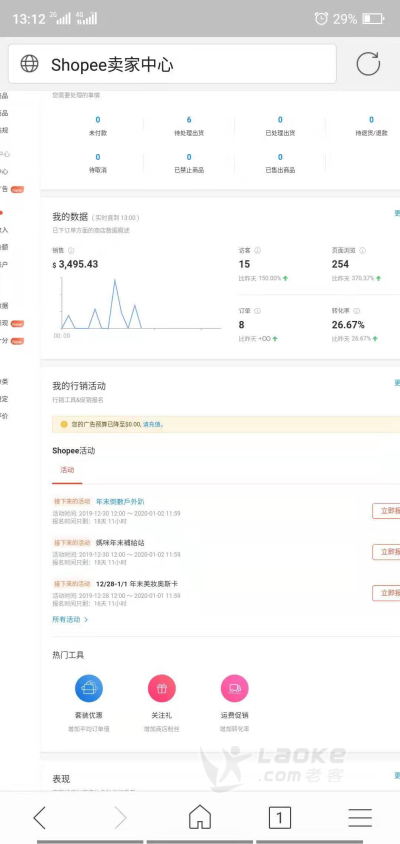Click the sales figure $3,495.43
Viewport: 400px width, 844px height.
pyautogui.click(x=75, y=264)
